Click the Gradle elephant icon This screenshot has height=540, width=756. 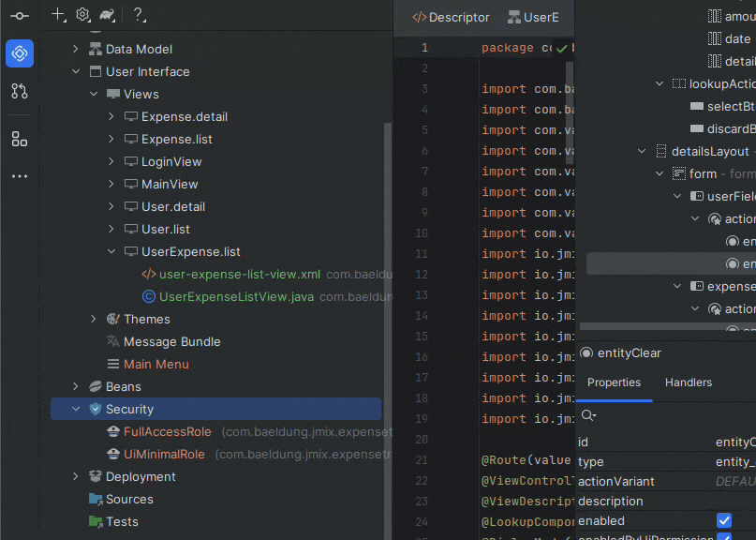[x=108, y=15]
